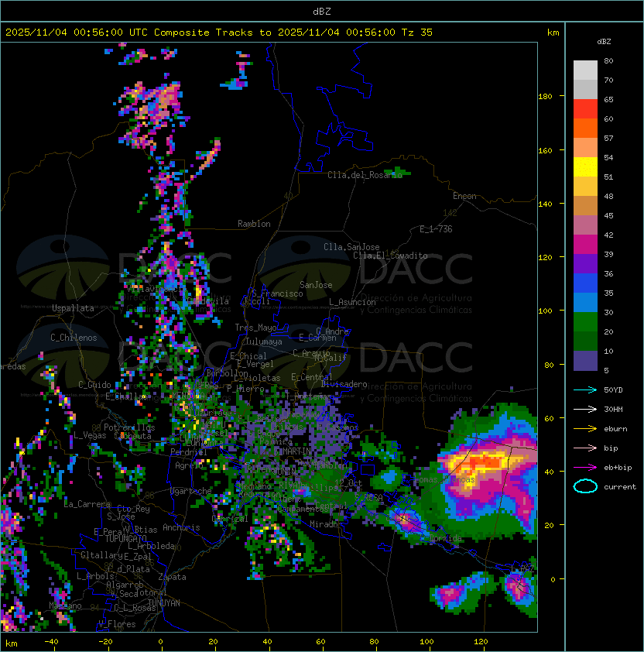Click the TUNUYAN place label
The width and height of the screenshot is (644, 652).
[164, 603]
